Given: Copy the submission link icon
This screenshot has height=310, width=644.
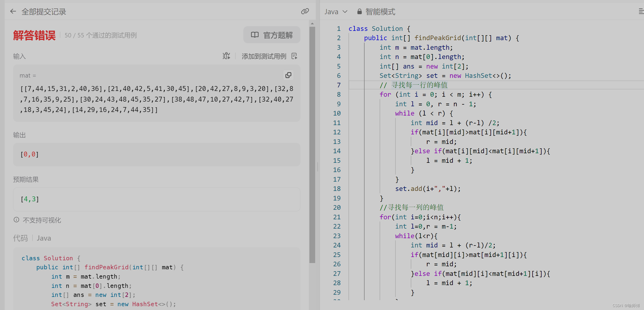Looking at the screenshot, I should pyautogui.click(x=305, y=11).
